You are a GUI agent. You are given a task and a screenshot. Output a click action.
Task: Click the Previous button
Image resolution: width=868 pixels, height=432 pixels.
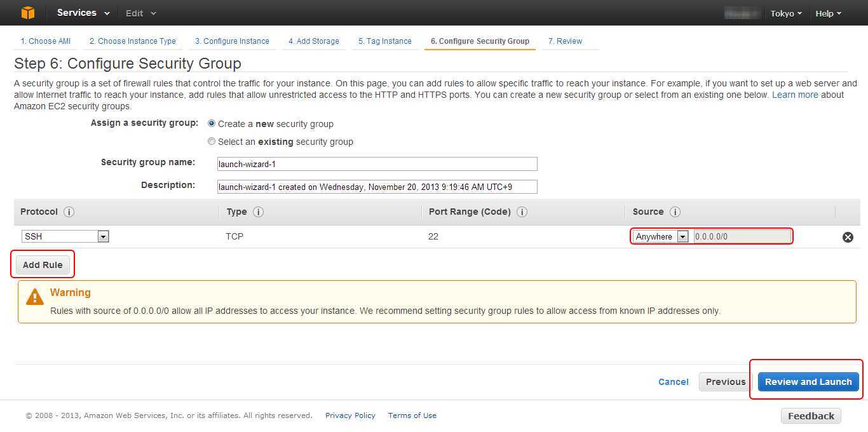click(x=725, y=382)
